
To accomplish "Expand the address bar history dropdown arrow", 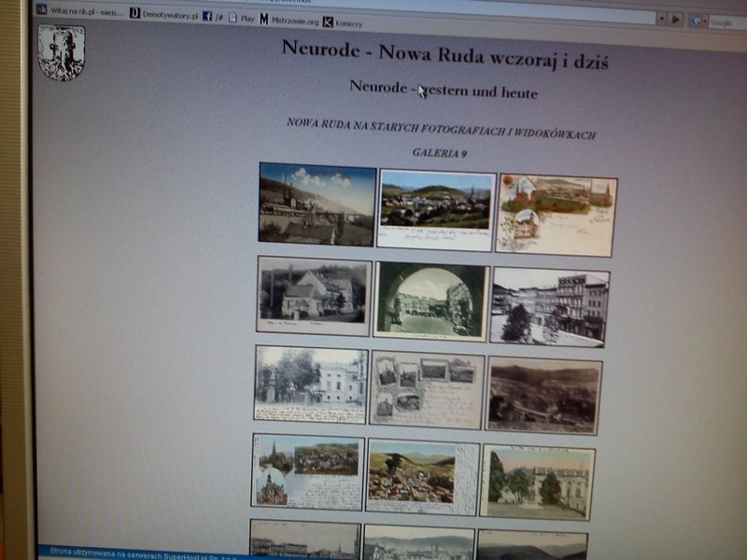I will [x=662, y=19].
